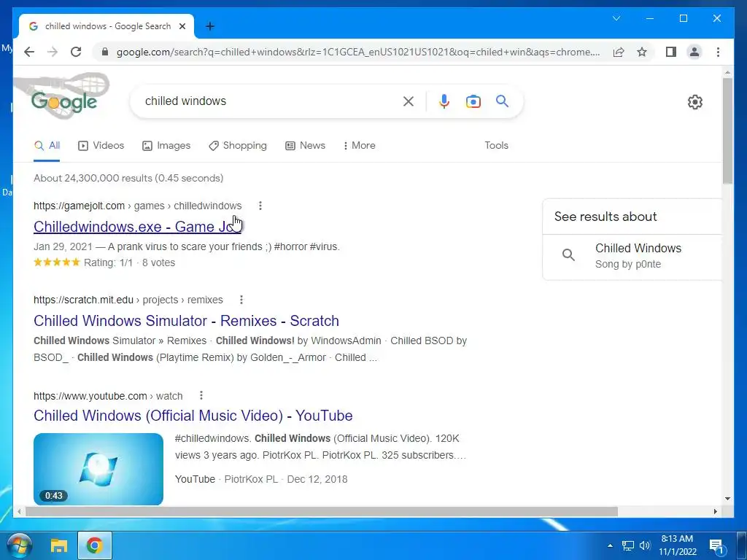
Task: Play the 0:43 YouTube video thumbnail
Action: (98, 469)
